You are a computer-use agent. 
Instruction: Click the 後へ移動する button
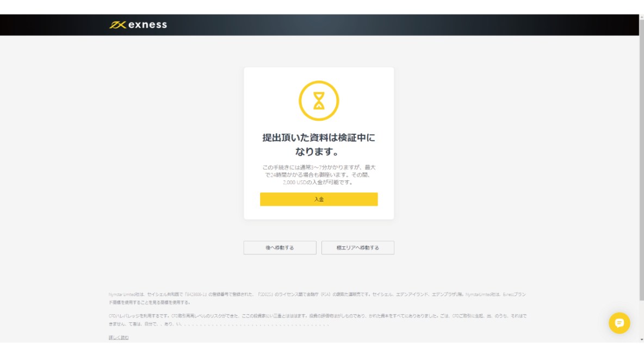280,248
